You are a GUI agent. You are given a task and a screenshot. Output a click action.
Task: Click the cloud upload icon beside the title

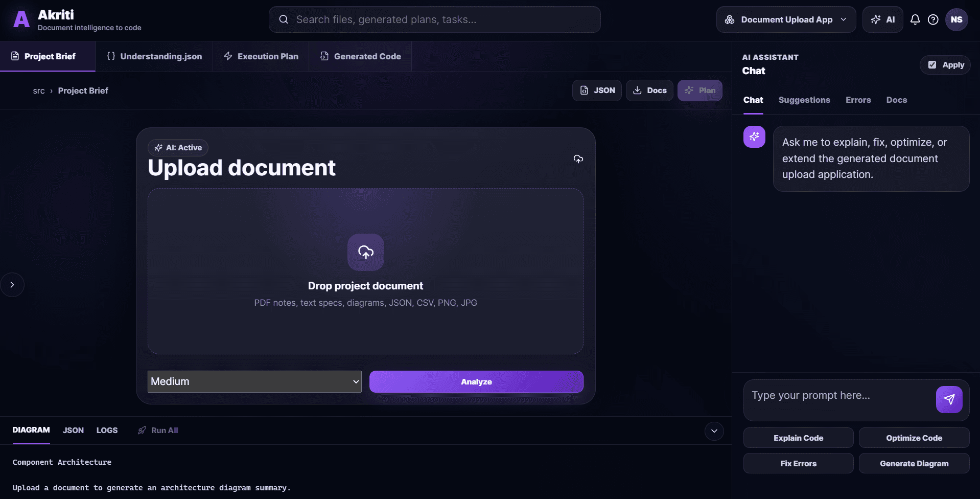pos(578,159)
